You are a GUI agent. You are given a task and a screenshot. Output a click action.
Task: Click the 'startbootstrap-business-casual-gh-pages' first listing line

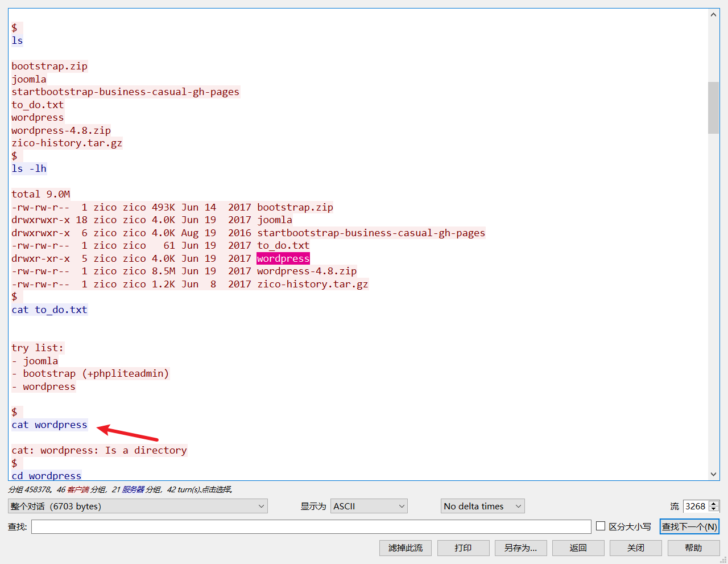pyautogui.click(x=126, y=92)
